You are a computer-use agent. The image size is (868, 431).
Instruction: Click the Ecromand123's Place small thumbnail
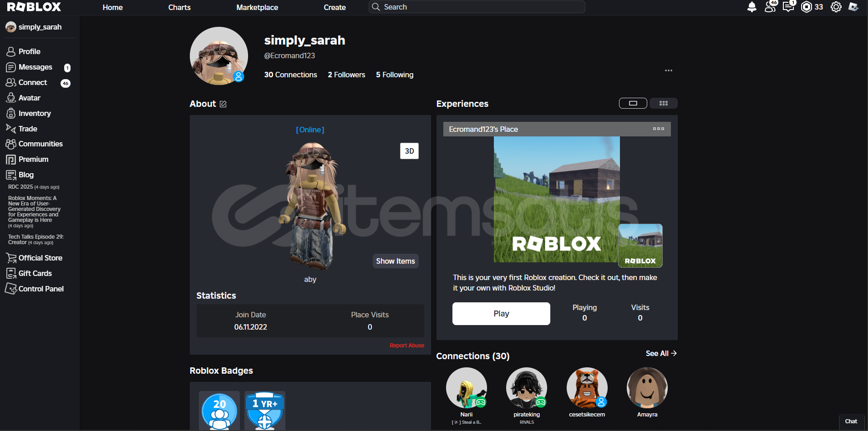click(x=640, y=246)
